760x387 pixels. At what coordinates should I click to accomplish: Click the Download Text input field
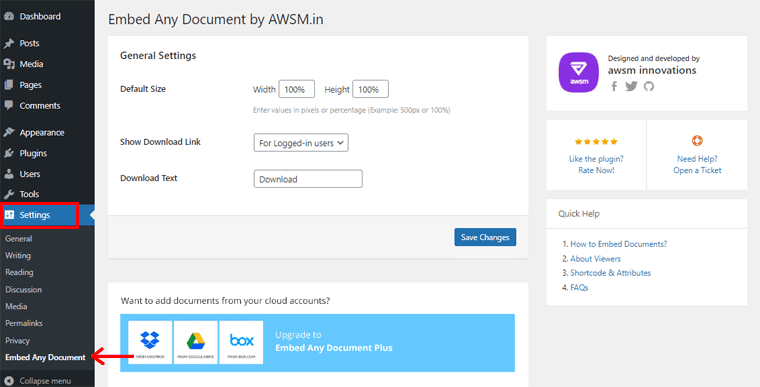coord(308,179)
